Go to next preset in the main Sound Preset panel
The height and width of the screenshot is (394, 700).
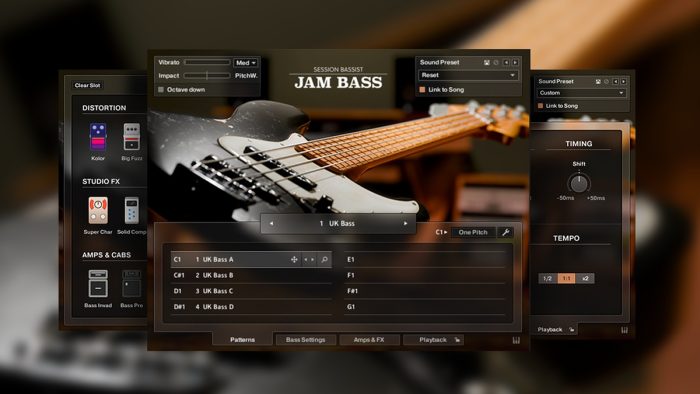point(515,62)
